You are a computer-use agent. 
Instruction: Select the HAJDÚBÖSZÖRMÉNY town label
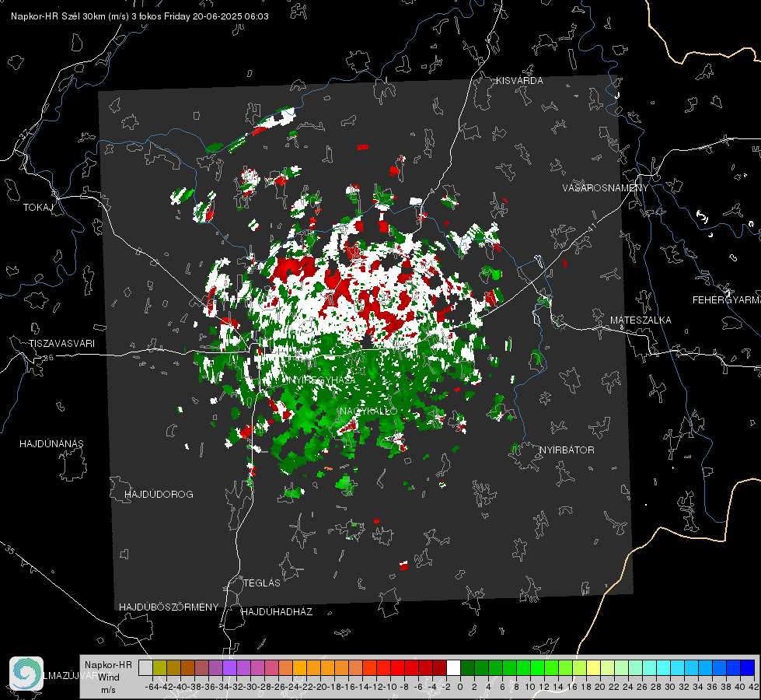[169, 607]
